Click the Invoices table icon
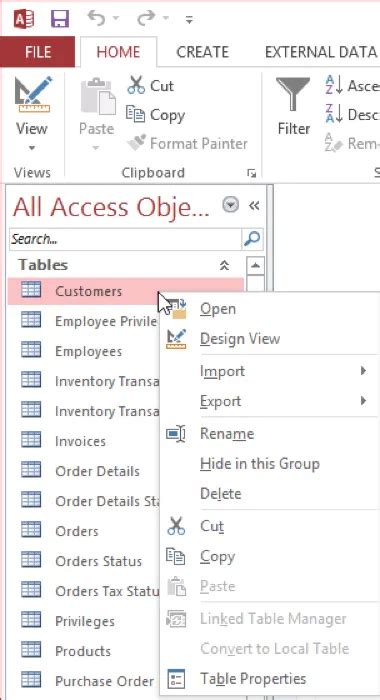380x700 pixels. pos(31,440)
